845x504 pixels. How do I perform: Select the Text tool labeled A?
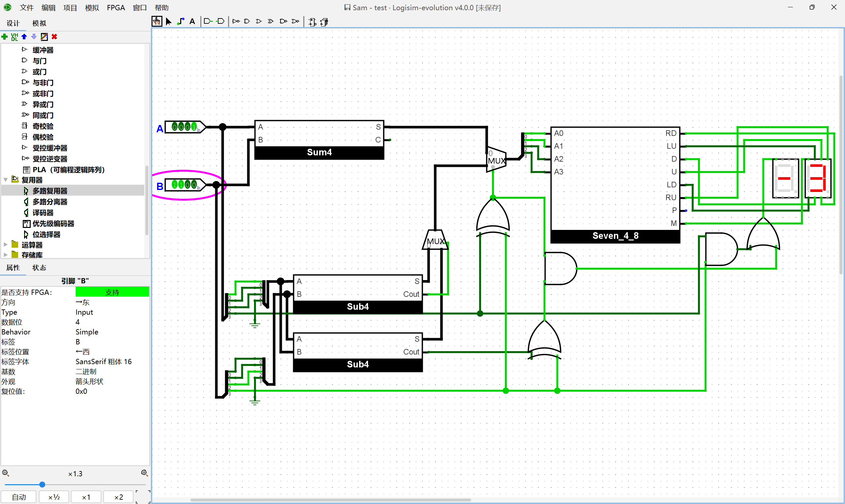pyautogui.click(x=192, y=21)
